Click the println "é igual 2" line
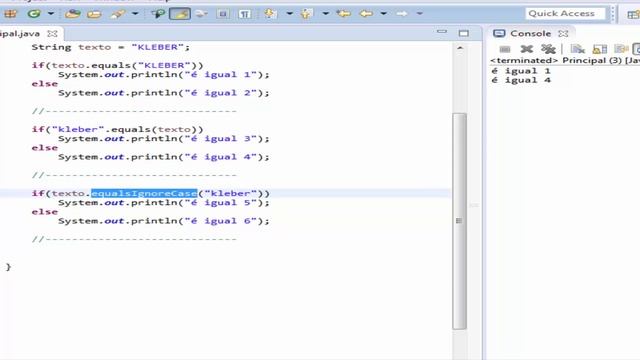Image resolution: width=640 pixels, height=360 pixels. 164,93
